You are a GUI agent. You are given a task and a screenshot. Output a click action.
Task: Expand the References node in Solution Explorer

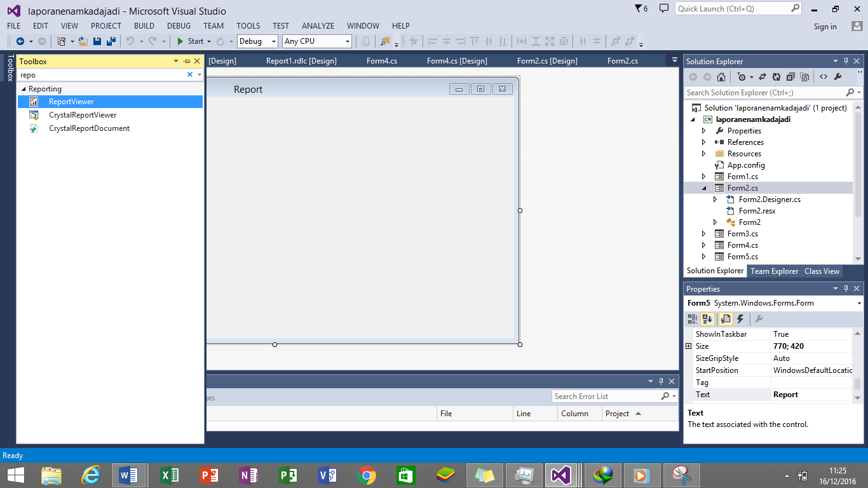[x=704, y=142]
